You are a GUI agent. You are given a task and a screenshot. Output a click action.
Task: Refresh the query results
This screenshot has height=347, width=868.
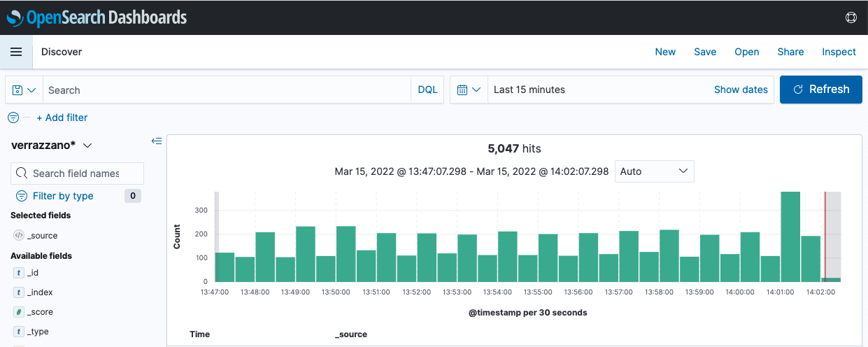[821, 90]
